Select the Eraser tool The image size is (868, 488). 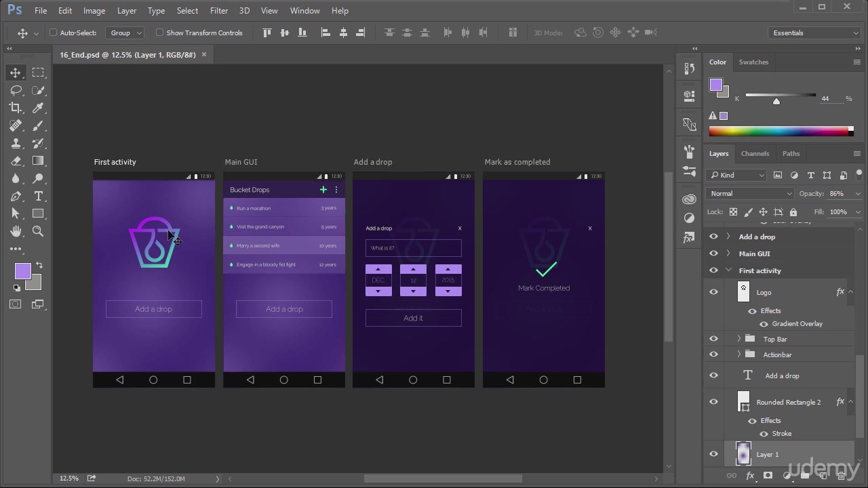click(15, 161)
